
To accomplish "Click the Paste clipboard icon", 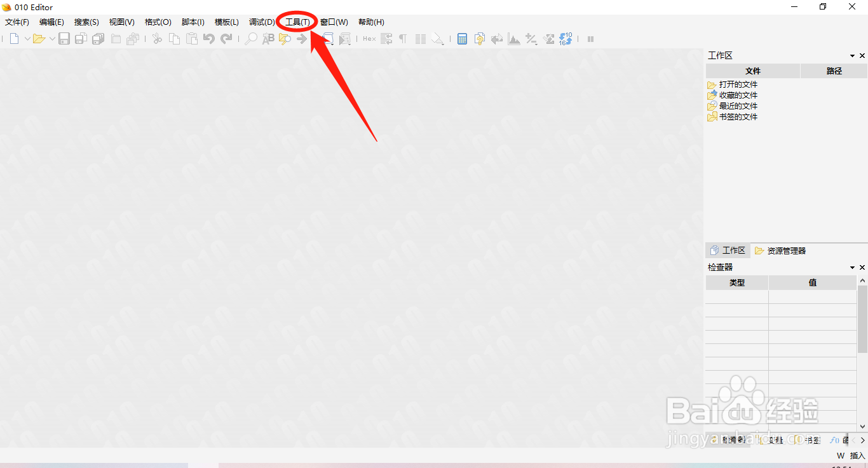I will click(x=191, y=39).
